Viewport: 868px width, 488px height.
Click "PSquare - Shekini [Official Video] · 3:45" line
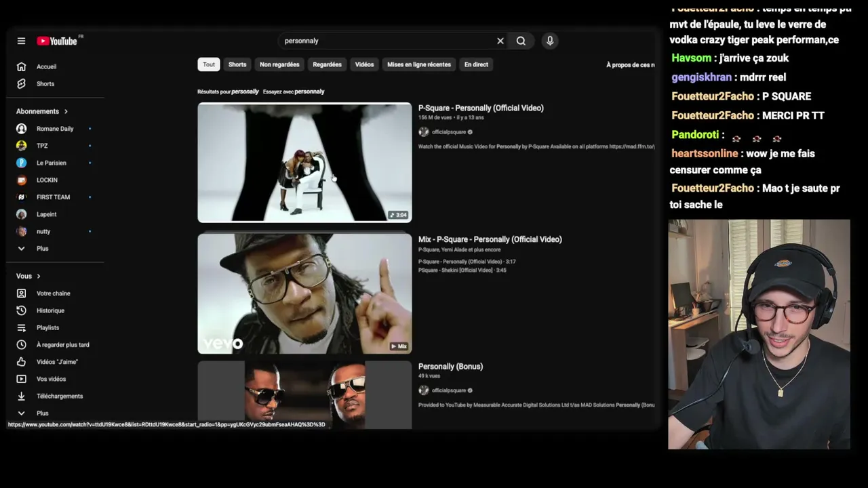[462, 270]
